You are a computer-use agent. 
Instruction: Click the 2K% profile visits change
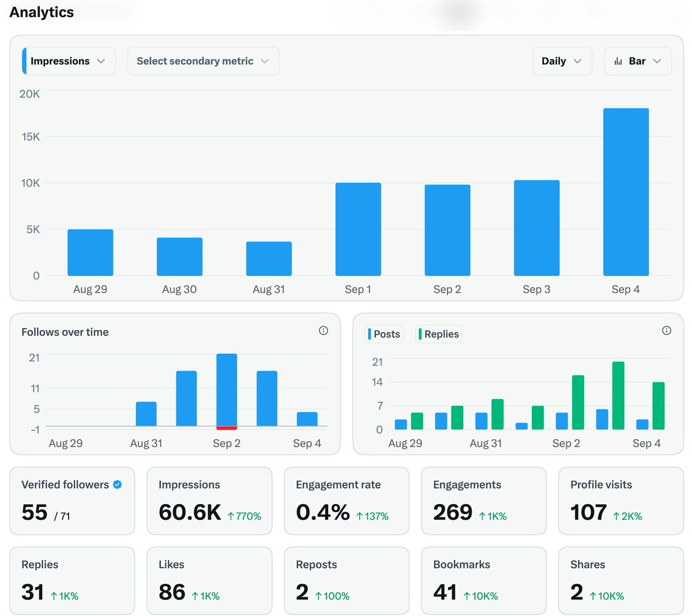coord(627,516)
